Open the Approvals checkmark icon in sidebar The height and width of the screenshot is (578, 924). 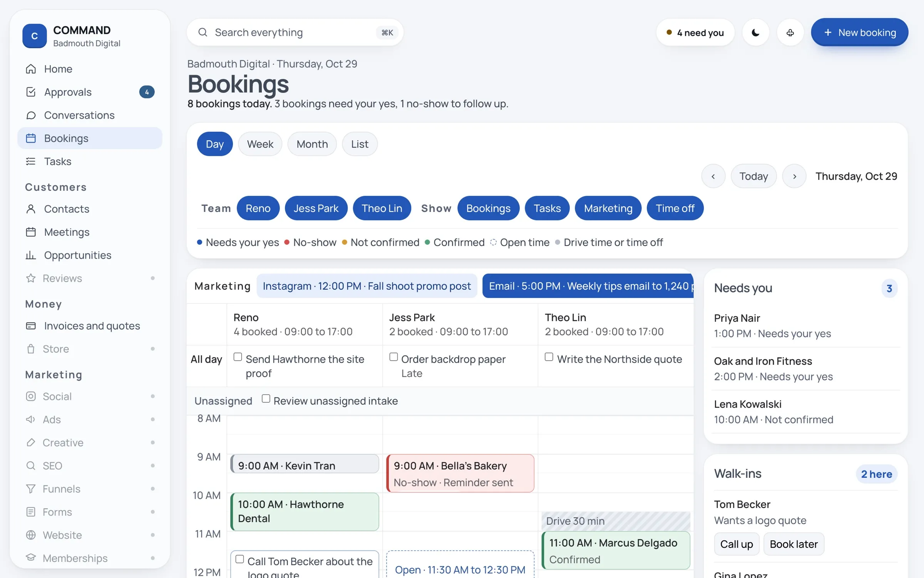coord(31,92)
